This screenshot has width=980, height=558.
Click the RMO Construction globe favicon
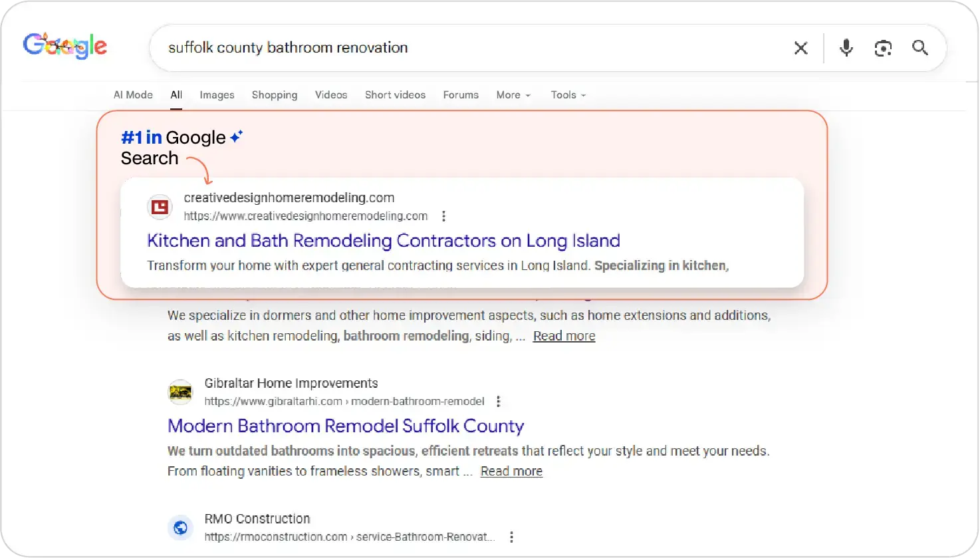coord(180,527)
